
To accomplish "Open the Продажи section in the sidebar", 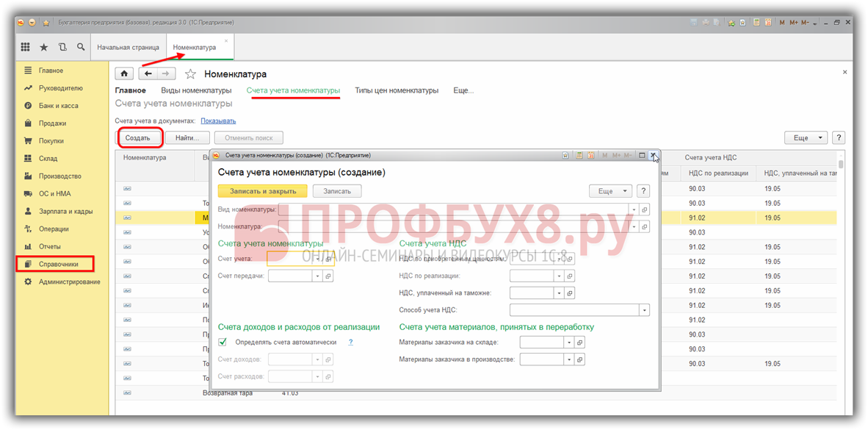I will 62,123.
